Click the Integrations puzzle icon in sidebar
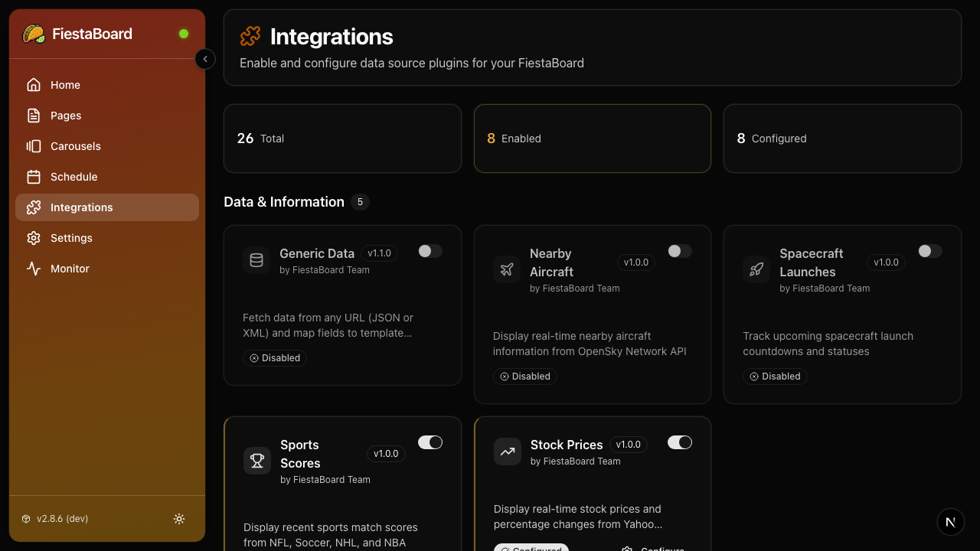This screenshot has height=551, width=980. coord(34,207)
